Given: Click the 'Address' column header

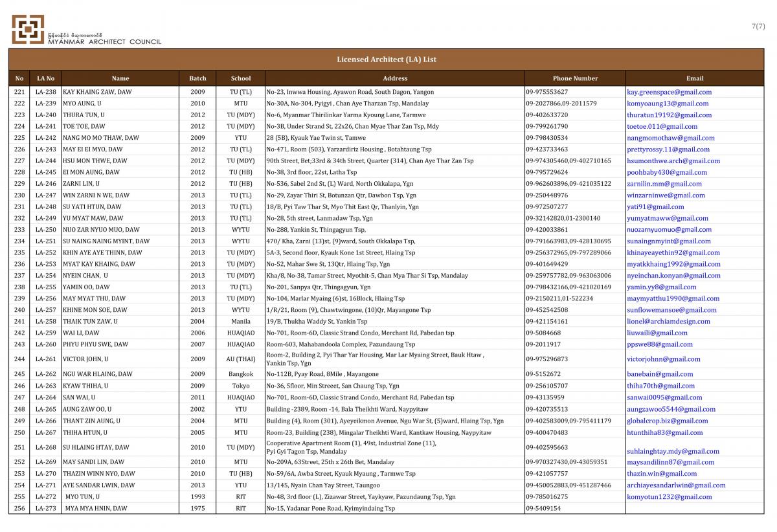Looking at the screenshot, I should [395, 78].
